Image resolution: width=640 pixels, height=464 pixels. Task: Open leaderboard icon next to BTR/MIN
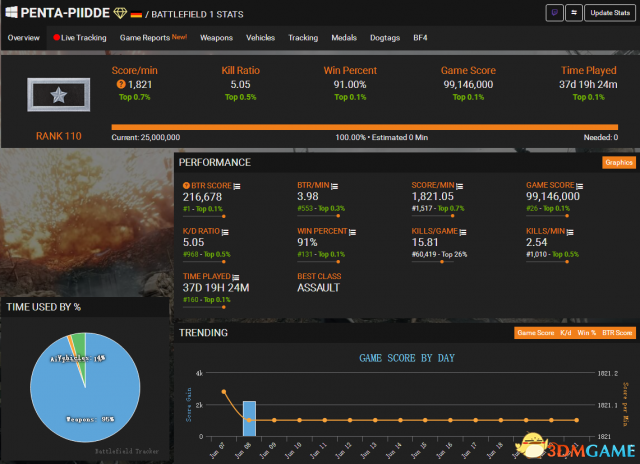334,186
